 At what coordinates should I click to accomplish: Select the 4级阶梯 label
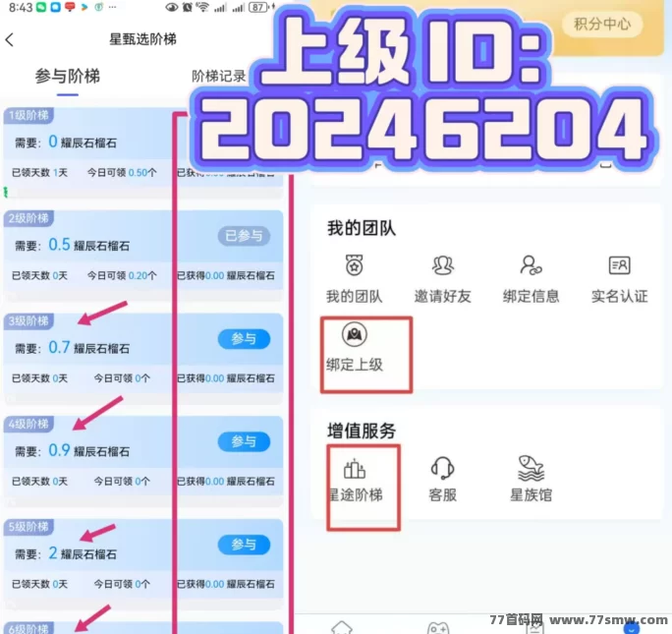(28, 424)
